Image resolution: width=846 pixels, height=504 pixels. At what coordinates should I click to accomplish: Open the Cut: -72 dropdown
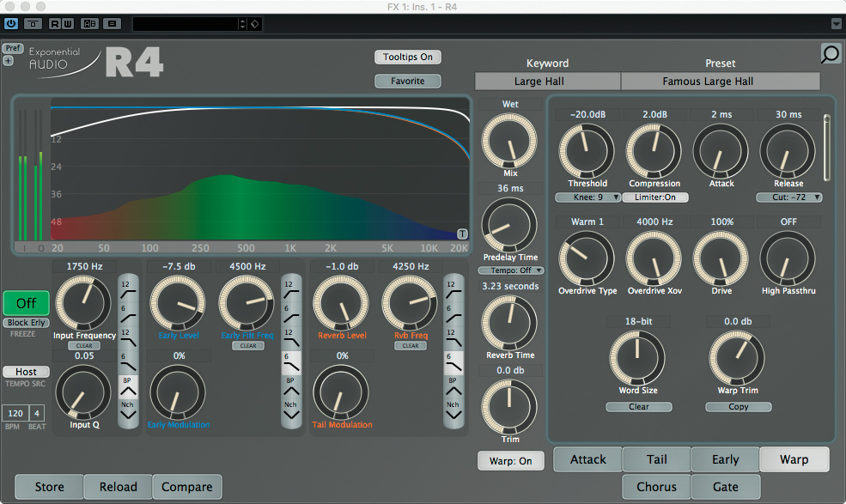click(x=788, y=197)
